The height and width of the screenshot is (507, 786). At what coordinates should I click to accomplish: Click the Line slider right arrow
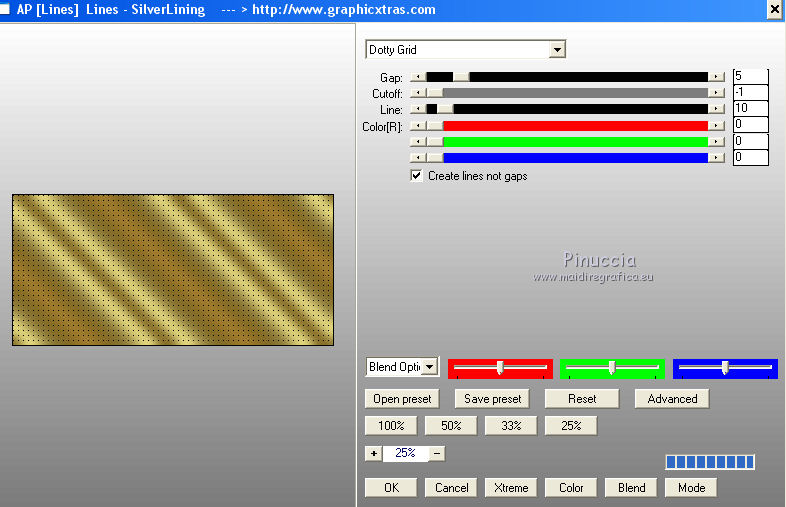coord(716,109)
